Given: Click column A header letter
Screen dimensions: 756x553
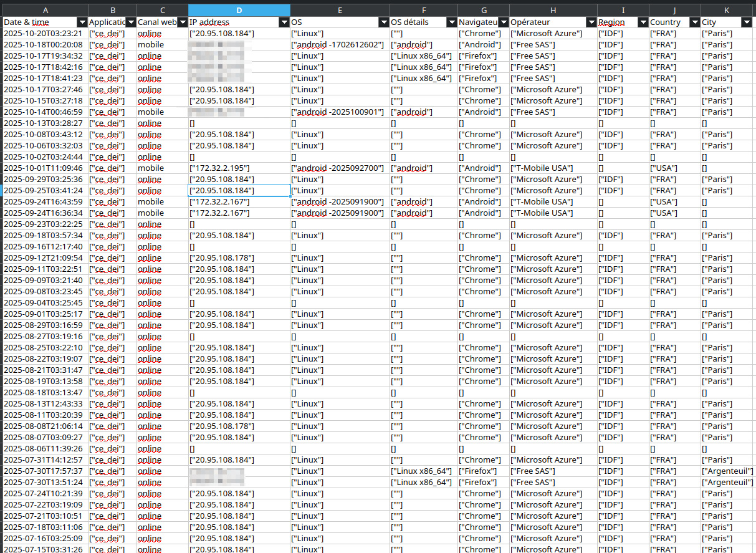Looking at the screenshot, I should point(45,11).
